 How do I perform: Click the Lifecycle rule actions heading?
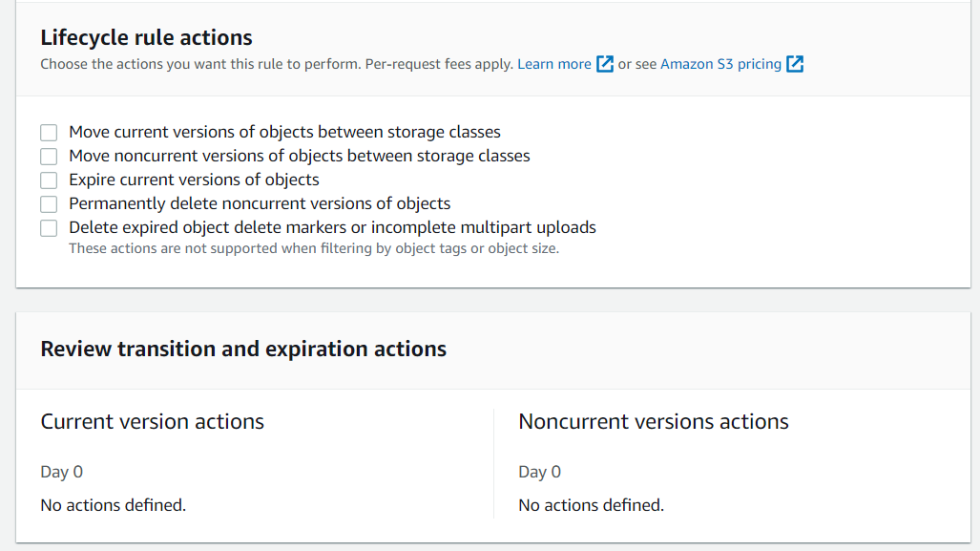tap(146, 37)
